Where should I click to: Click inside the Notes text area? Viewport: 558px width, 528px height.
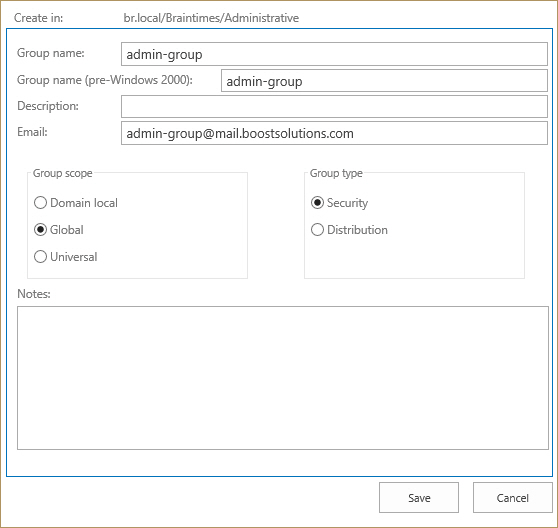coord(283,378)
